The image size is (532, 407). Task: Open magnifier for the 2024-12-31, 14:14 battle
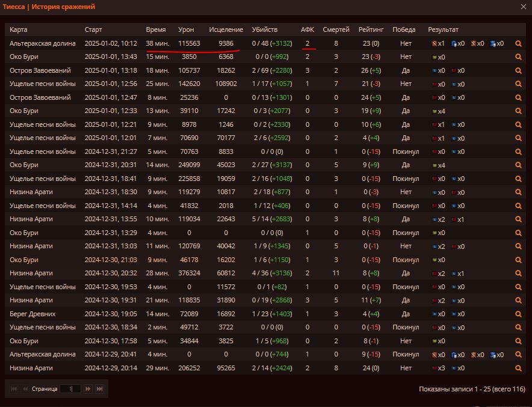click(x=518, y=206)
